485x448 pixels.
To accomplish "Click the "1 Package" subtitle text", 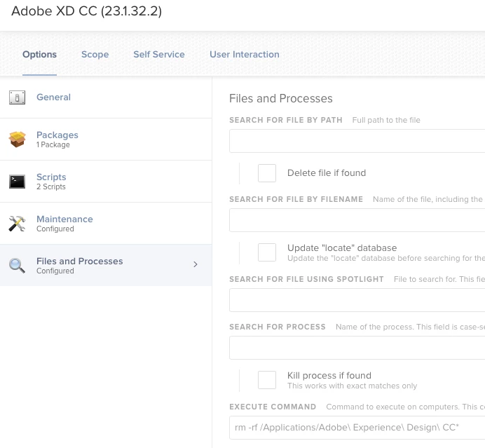I will (x=53, y=144).
